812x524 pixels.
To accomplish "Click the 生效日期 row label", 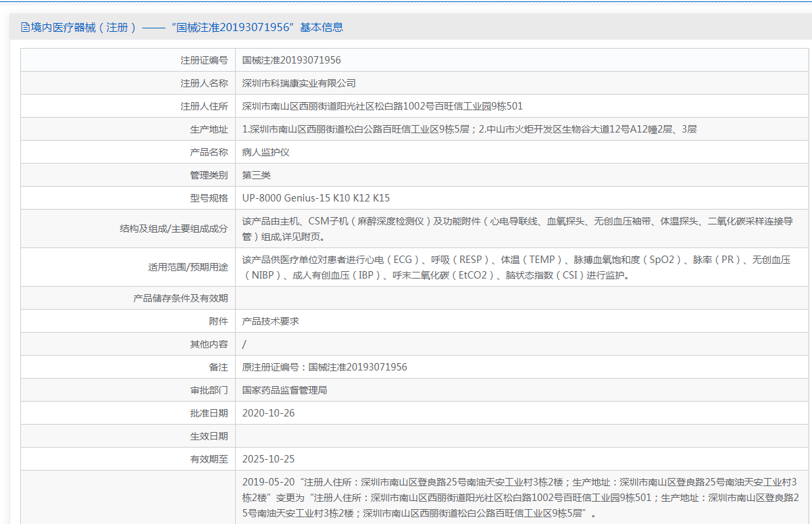I will point(209,436).
